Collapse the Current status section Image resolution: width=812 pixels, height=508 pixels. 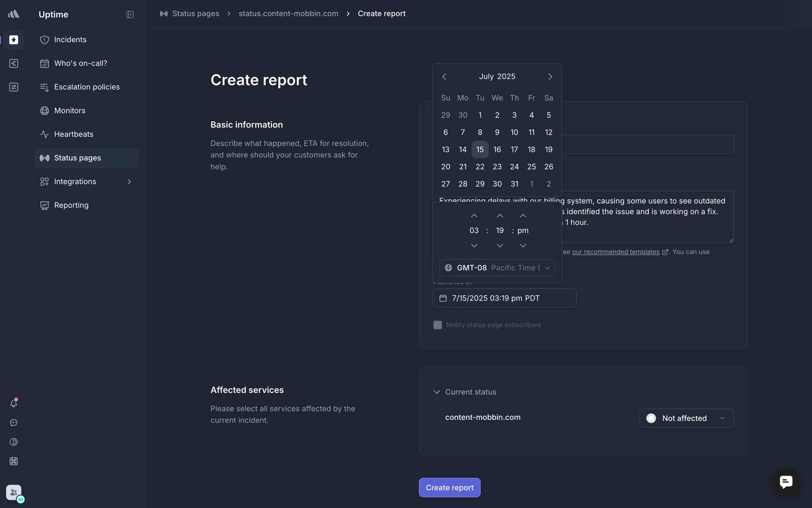[437, 392]
